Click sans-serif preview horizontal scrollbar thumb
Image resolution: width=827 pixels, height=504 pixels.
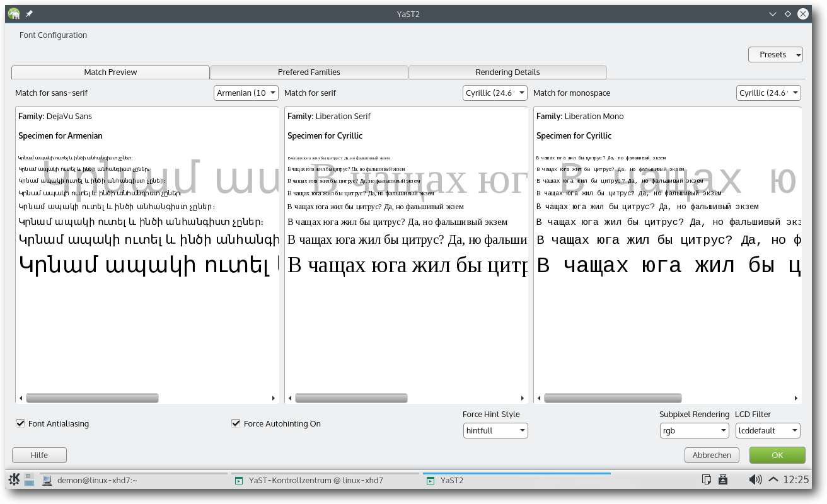tap(92, 398)
